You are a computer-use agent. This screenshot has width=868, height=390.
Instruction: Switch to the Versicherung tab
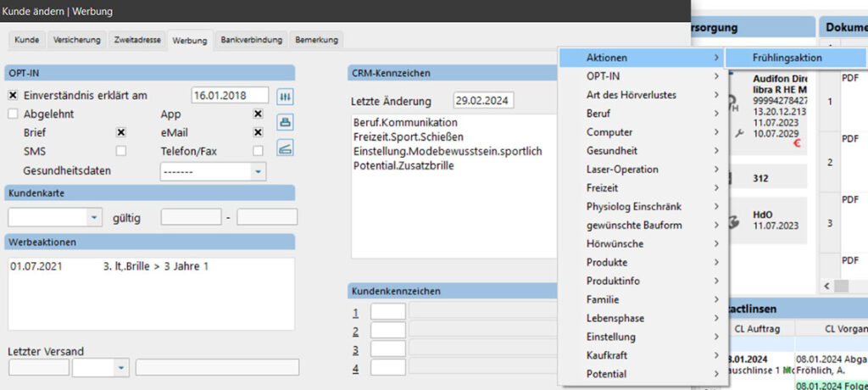click(77, 40)
